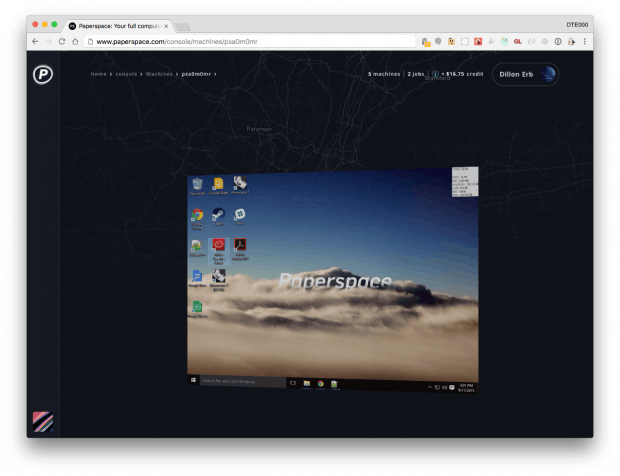Go to console in the breadcrumb
Screen dimensions: 620x476
[x=127, y=74]
